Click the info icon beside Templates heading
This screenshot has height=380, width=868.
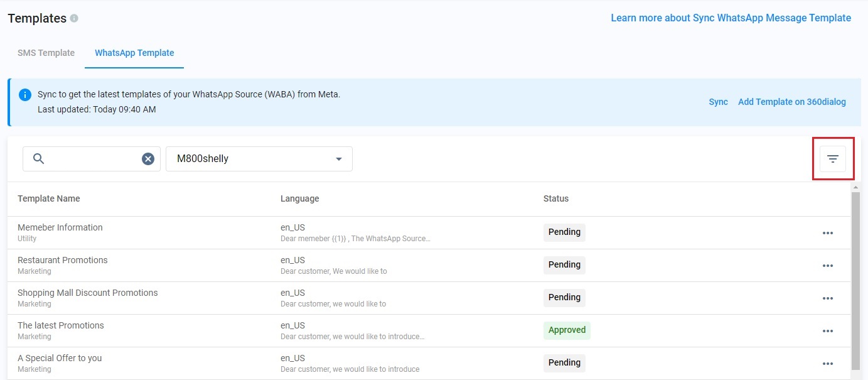click(74, 19)
